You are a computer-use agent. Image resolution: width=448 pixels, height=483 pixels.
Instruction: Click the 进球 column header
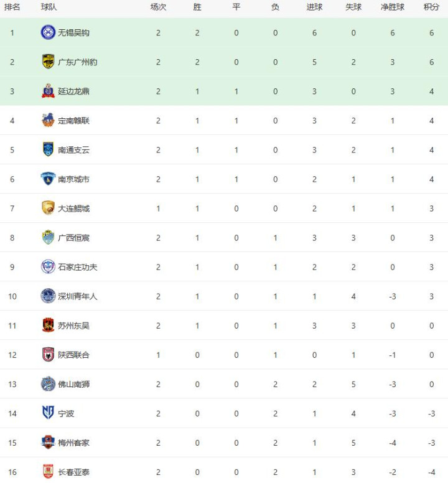[314, 7]
